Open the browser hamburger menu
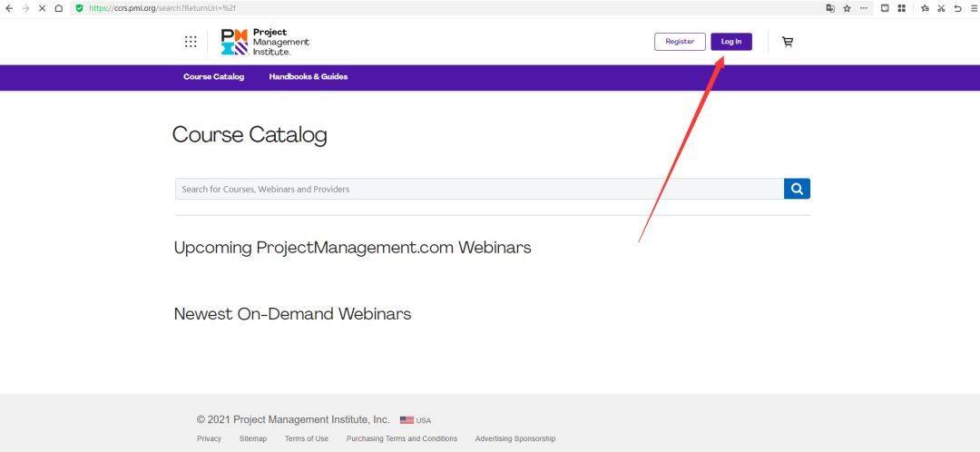This screenshot has width=980, height=452. click(x=973, y=8)
